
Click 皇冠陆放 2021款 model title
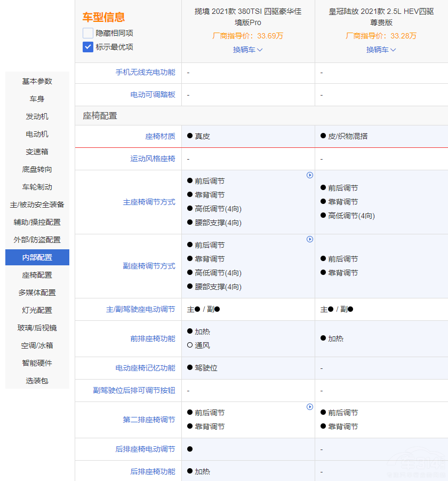point(381,17)
